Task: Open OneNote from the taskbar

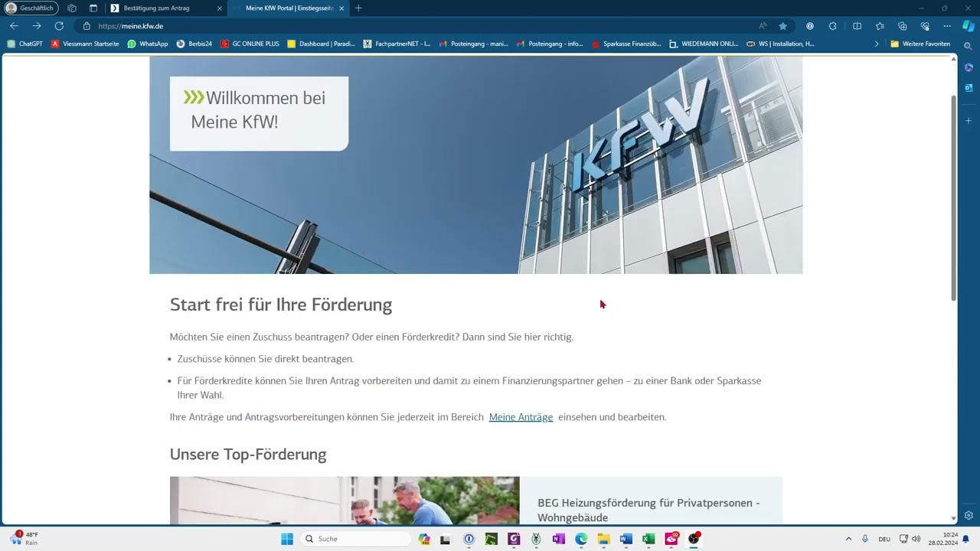Action: pos(559,539)
